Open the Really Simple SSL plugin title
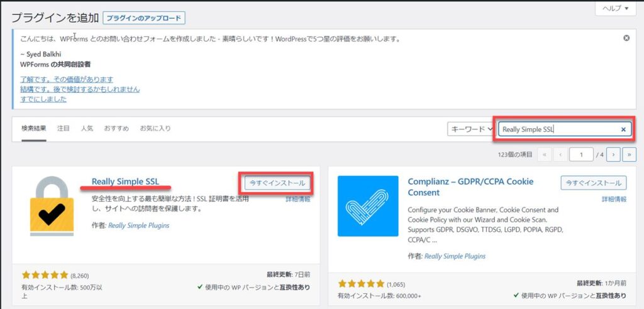 [125, 182]
